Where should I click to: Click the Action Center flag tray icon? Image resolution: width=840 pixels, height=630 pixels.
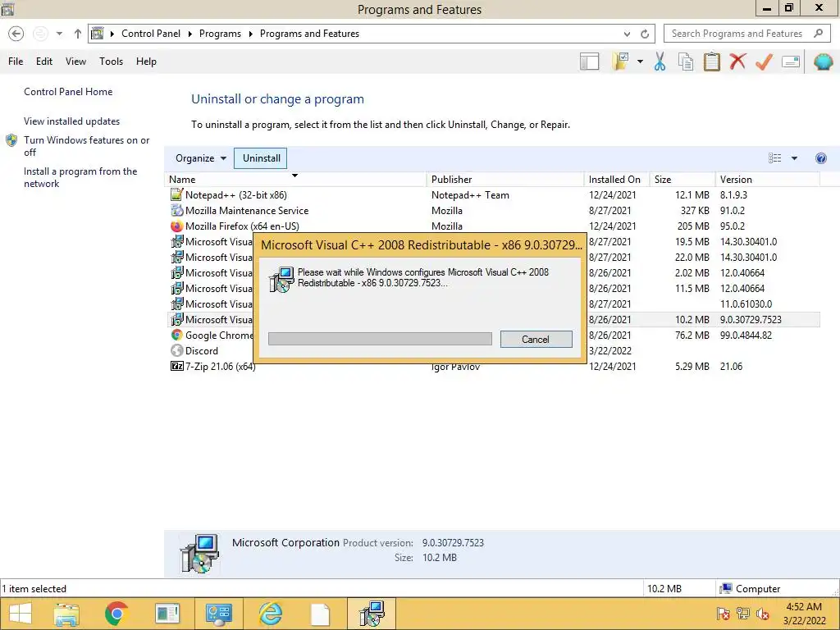click(724, 614)
